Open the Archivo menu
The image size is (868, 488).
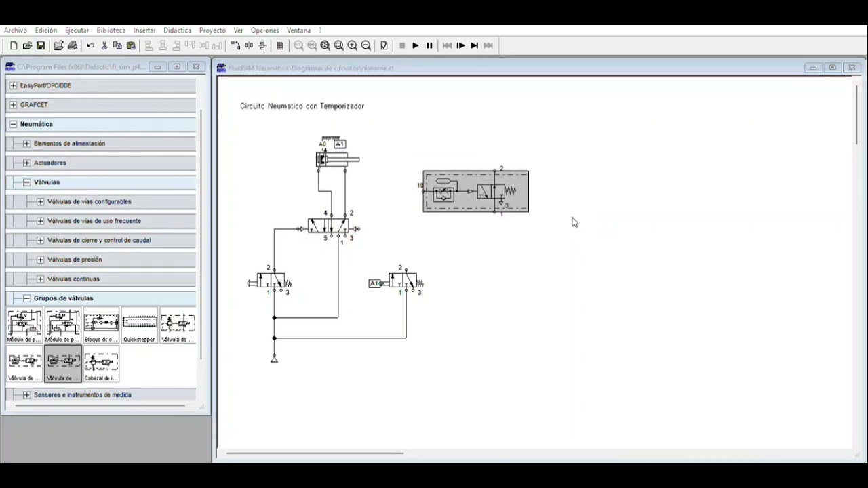(16, 30)
